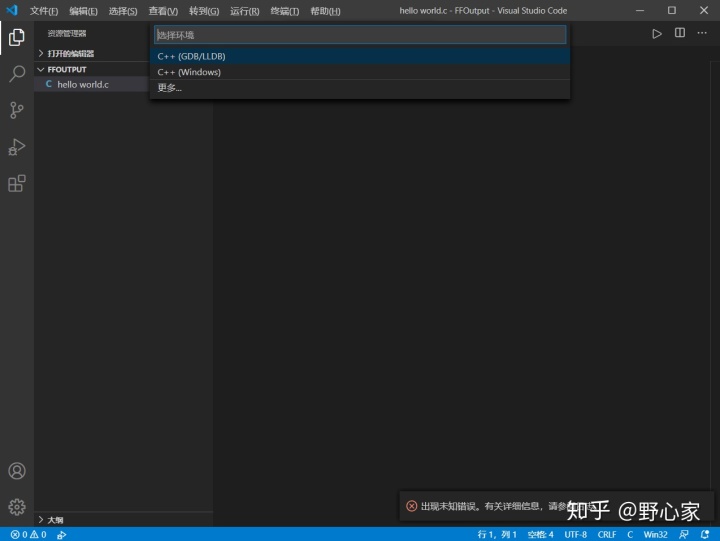Screen dimensions: 720x541
Task: Open the Manage gear icon
Action: [x=17, y=507]
